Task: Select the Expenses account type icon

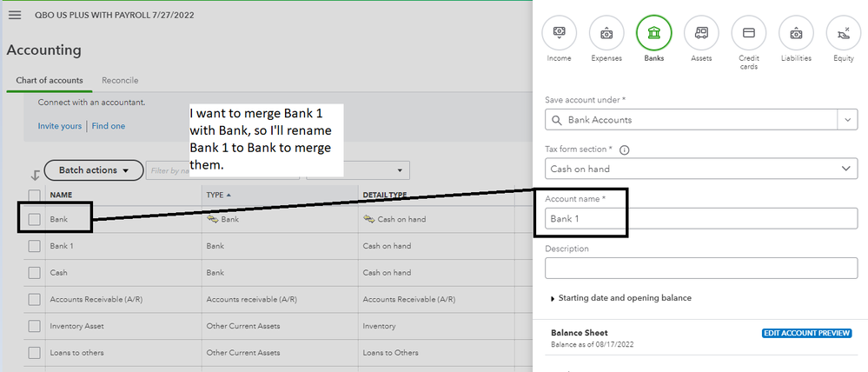Action: (x=606, y=33)
